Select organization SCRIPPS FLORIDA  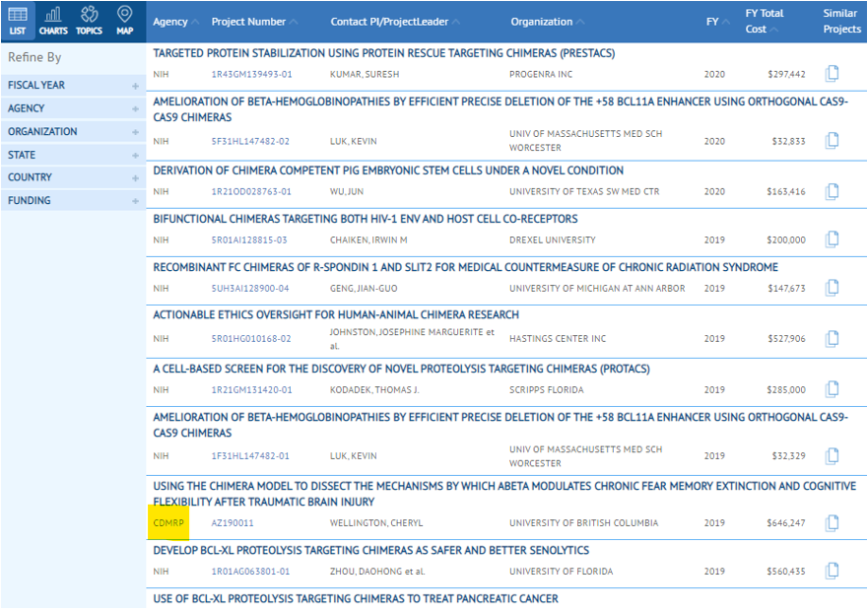(547, 390)
